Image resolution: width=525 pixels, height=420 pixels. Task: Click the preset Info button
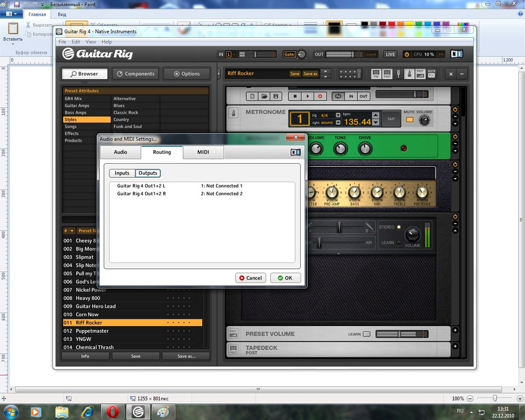pos(86,356)
